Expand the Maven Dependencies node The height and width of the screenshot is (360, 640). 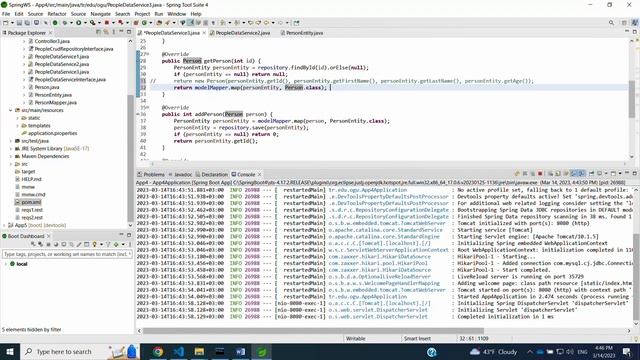click(11, 156)
